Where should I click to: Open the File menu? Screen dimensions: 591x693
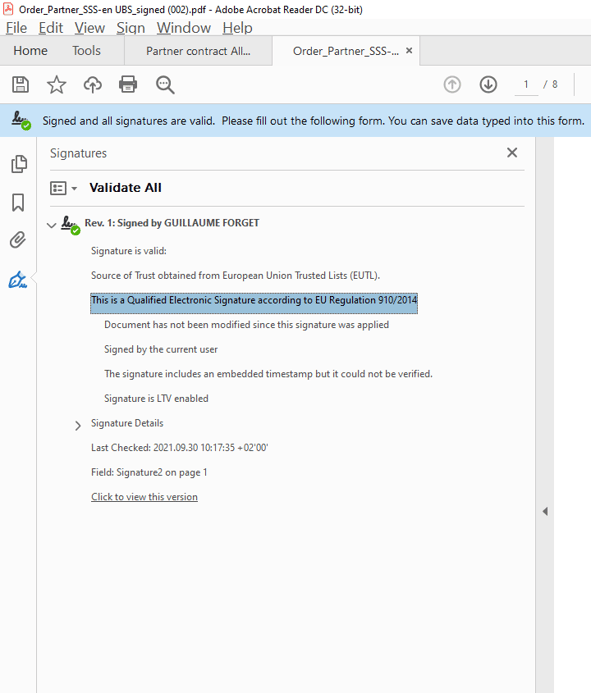(16, 28)
